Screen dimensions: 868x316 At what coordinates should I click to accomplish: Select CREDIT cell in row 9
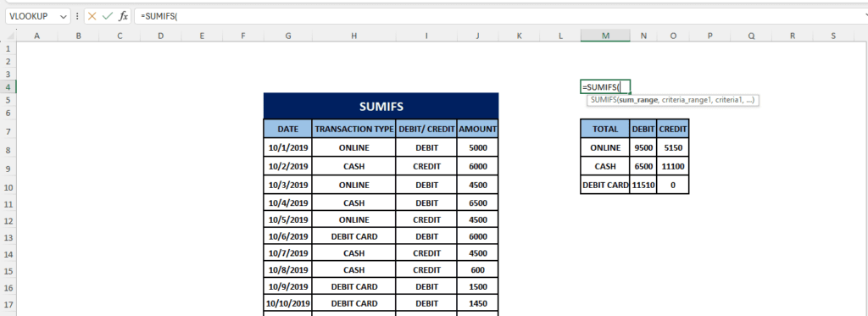pyautogui.click(x=426, y=166)
